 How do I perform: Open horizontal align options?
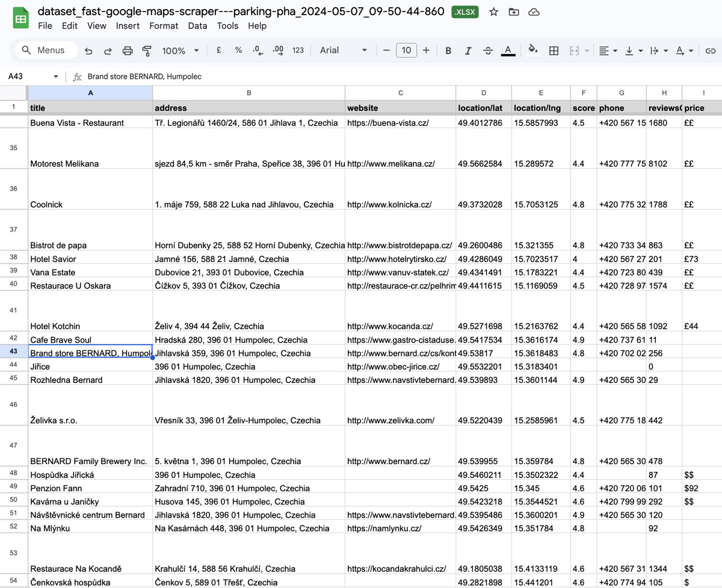(x=608, y=51)
